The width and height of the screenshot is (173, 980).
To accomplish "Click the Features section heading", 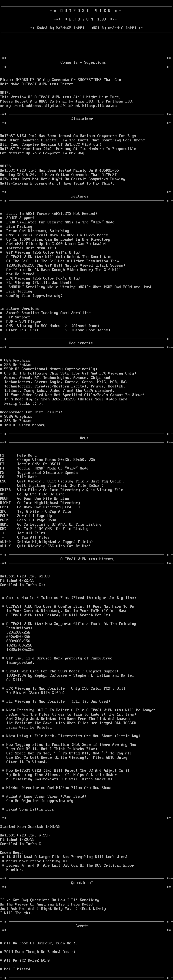I will click(x=80, y=196).
